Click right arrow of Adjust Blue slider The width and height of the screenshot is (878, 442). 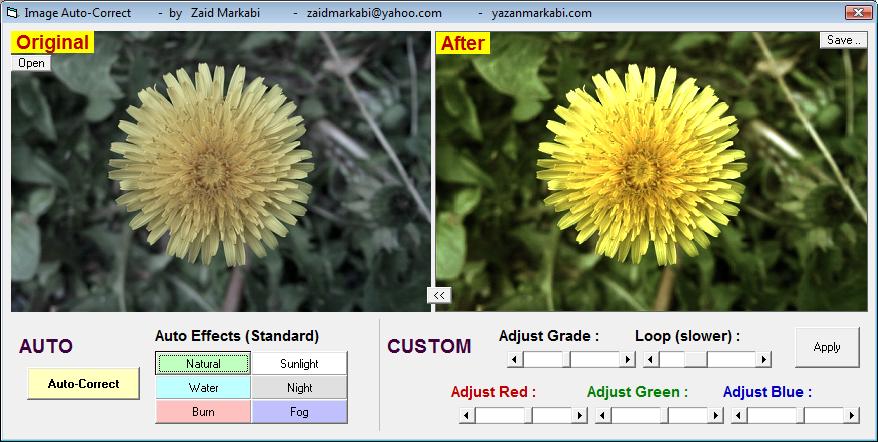tap(852, 415)
